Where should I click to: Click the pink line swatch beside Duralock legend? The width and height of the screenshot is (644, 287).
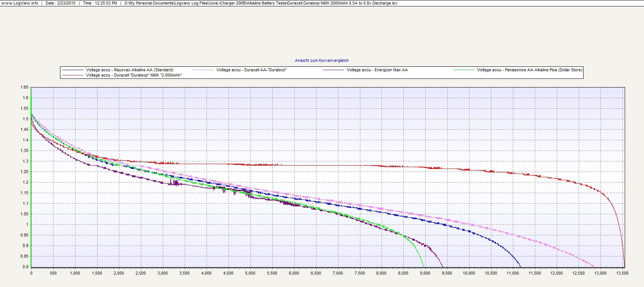pyautogui.click(x=203, y=70)
